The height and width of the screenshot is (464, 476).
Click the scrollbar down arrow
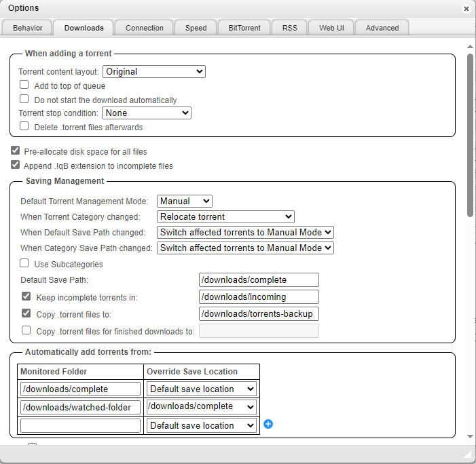pos(470,436)
